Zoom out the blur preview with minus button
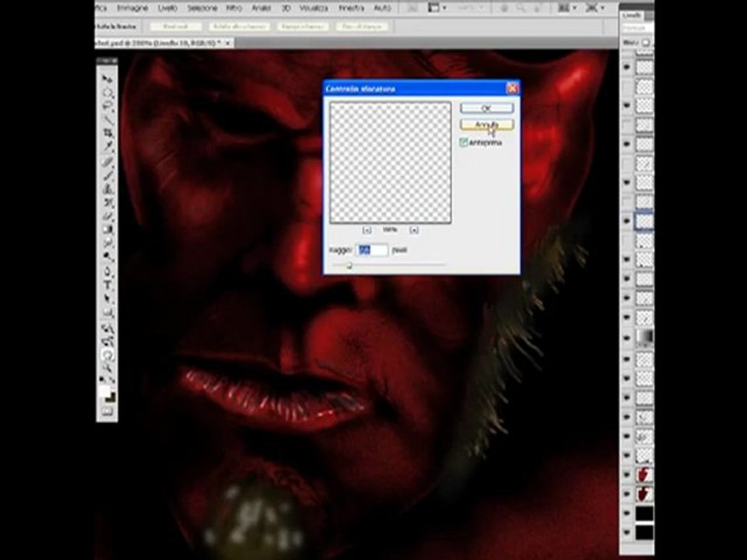Screen dimensions: 747x560 (366, 230)
